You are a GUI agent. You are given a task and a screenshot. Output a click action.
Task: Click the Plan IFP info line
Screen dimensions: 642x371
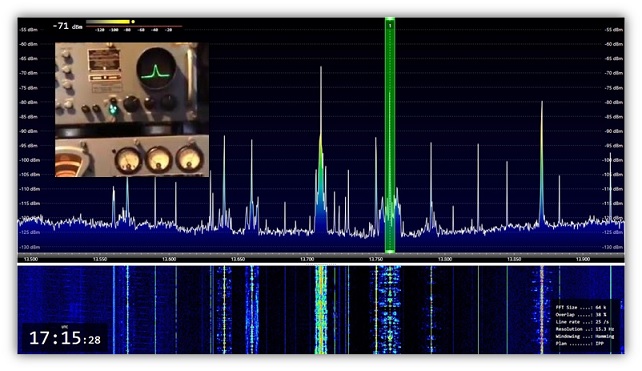[x=580, y=344]
